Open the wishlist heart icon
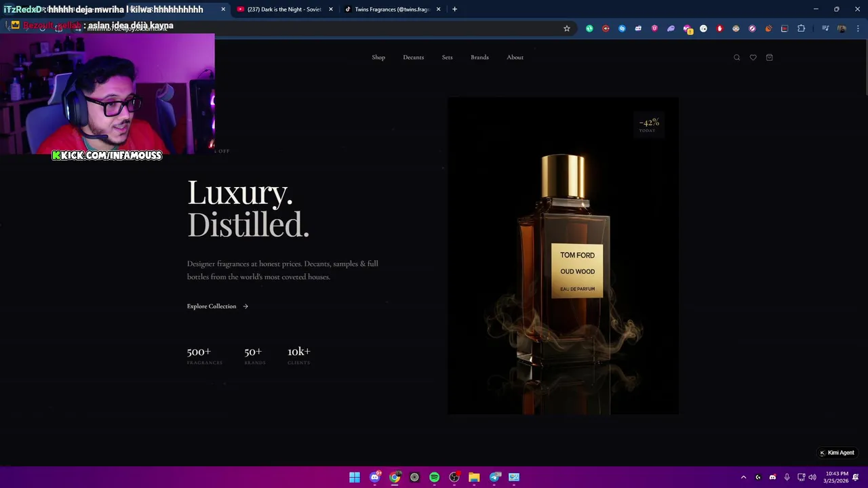This screenshot has width=868, height=488. [753, 58]
